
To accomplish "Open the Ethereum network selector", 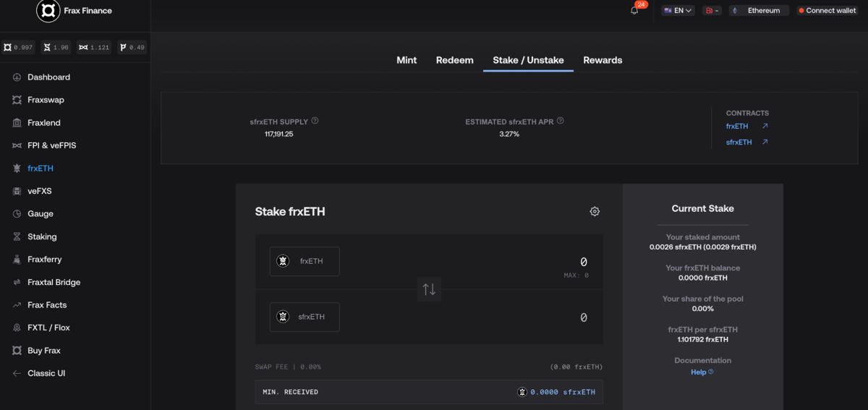I will (758, 11).
